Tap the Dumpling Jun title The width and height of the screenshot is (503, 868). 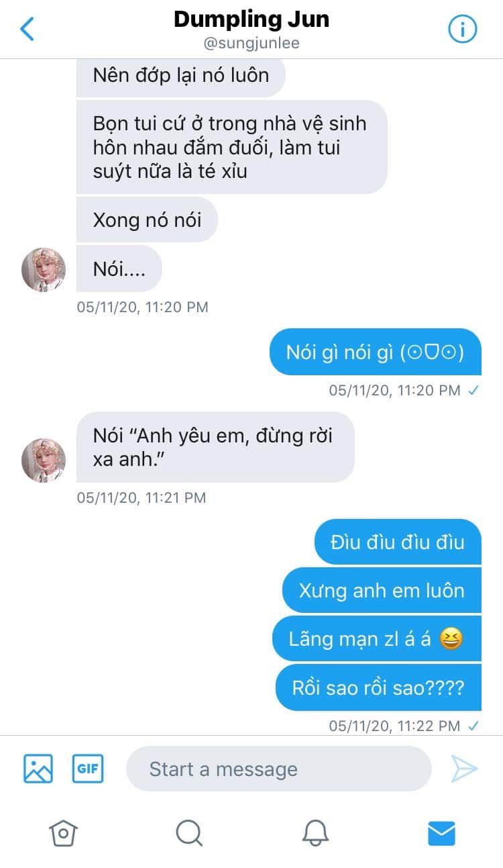coord(251,19)
